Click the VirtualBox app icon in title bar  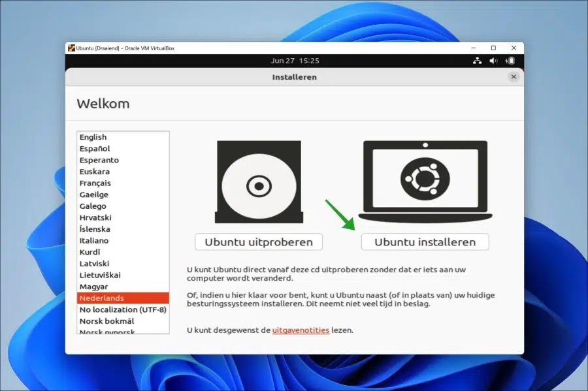coord(71,48)
